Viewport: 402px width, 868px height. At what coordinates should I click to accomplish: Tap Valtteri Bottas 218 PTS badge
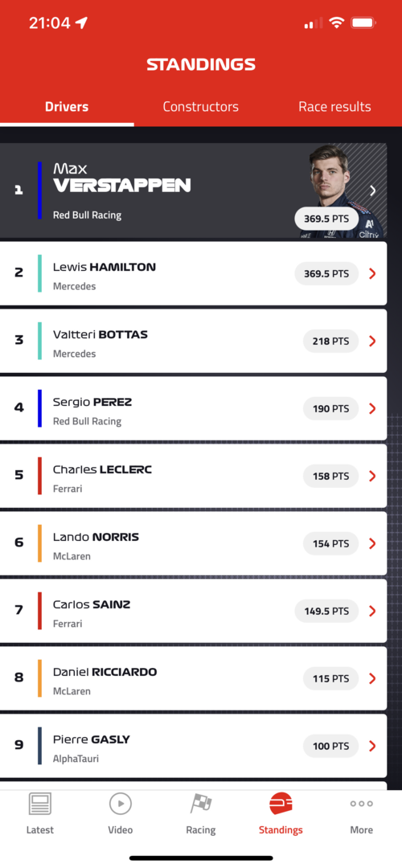(330, 341)
